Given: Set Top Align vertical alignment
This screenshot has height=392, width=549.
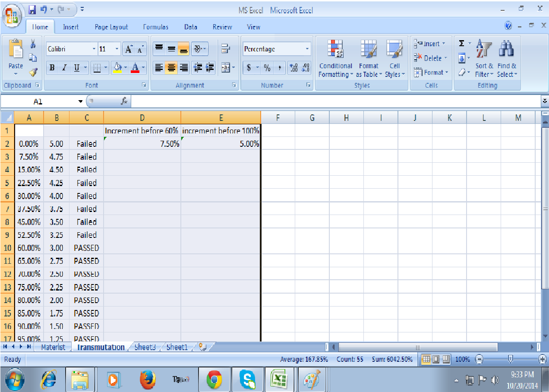Looking at the screenshot, I should pyautogui.click(x=159, y=48).
